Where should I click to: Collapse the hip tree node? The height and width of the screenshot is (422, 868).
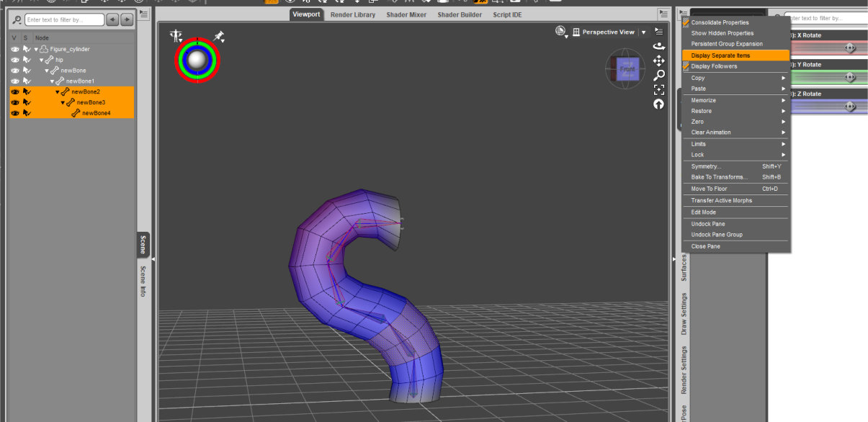pyautogui.click(x=42, y=60)
